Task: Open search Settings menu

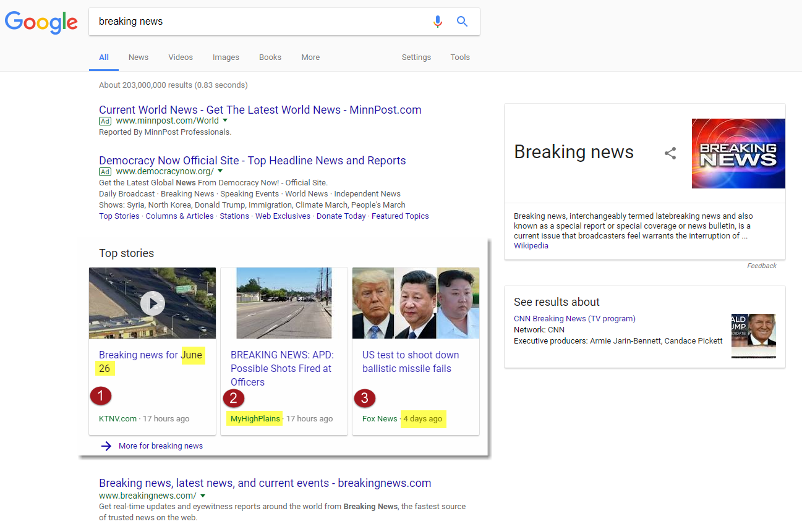Action: point(416,57)
